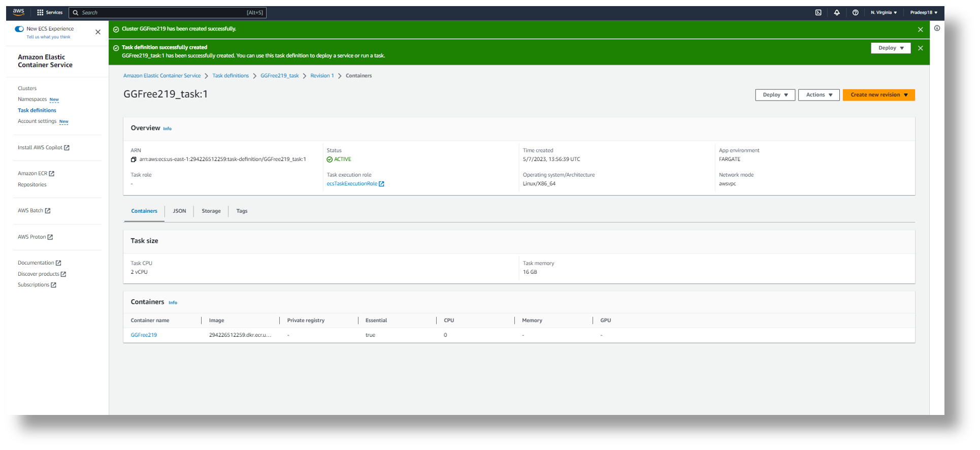980x450 pixels.
Task: Click the external link icon next to AWS Proton
Action: (x=50, y=237)
